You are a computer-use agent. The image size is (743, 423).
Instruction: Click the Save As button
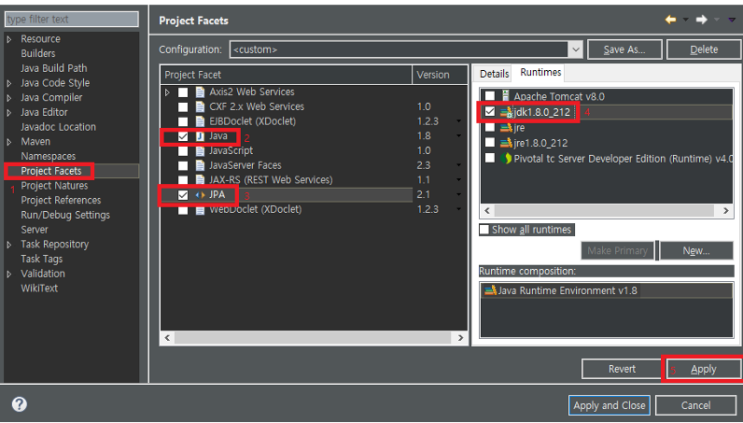pos(625,49)
